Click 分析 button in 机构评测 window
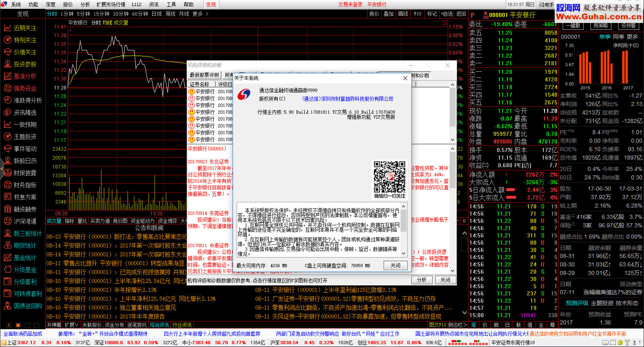The height and width of the screenshot is (347, 644). coord(421,280)
